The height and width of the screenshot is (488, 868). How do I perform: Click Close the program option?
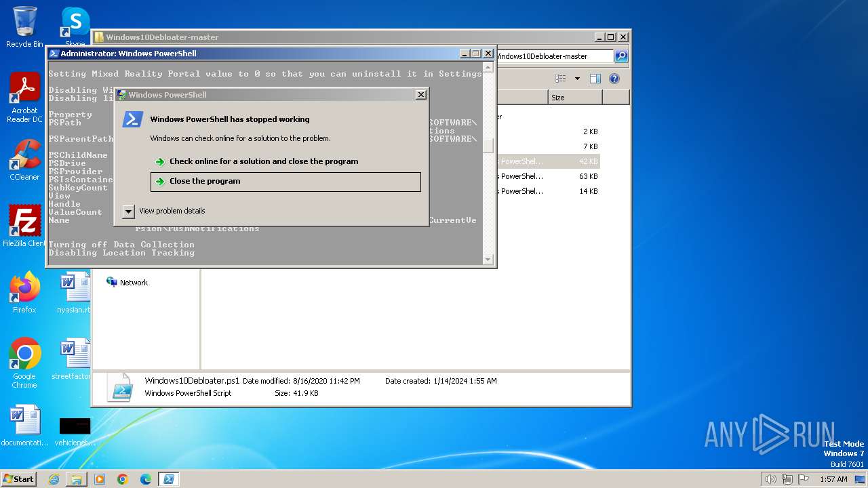[285, 182]
